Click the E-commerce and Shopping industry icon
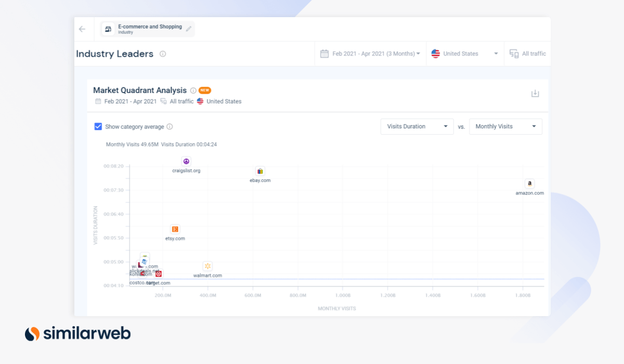This screenshot has height=364, width=624. pos(108,29)
